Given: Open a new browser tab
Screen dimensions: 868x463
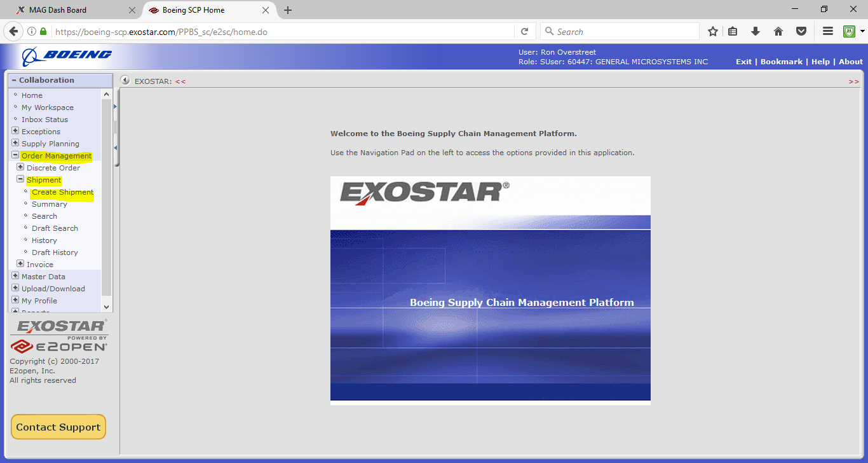Looking at the screenshot, I should tap(288, 10).
